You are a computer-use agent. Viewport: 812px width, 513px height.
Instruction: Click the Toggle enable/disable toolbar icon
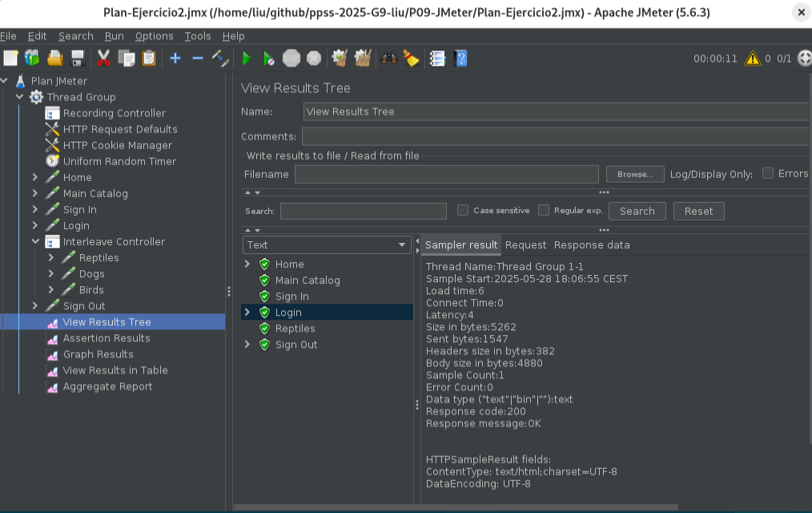pyautogui.click(x=220, y=59)
